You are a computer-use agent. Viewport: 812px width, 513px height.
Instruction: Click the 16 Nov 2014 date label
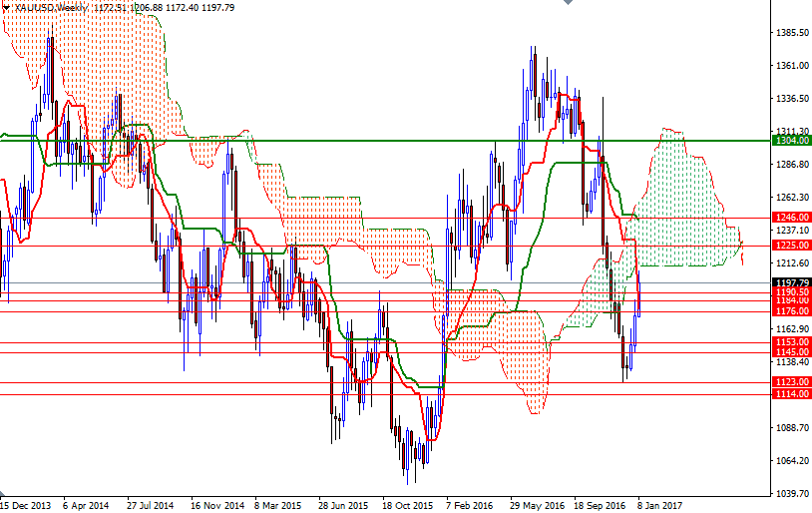216,506
